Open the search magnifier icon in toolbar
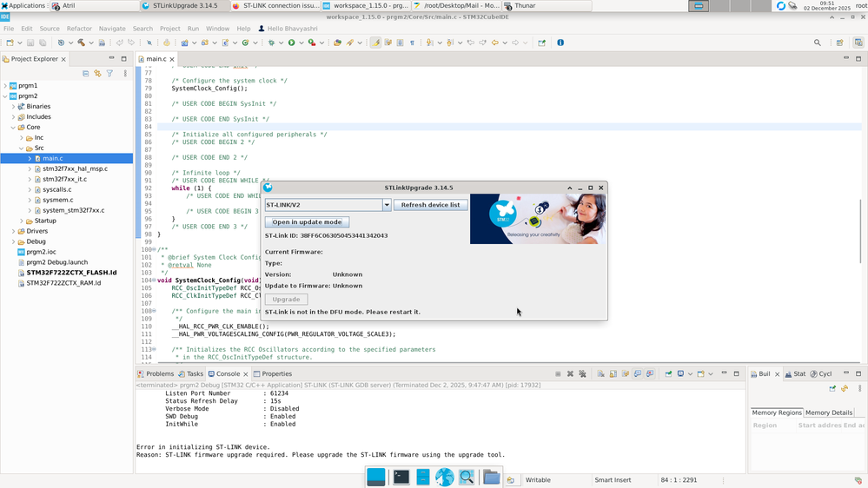The width and height of the screenshot is (868, 488). coord(818,43)
